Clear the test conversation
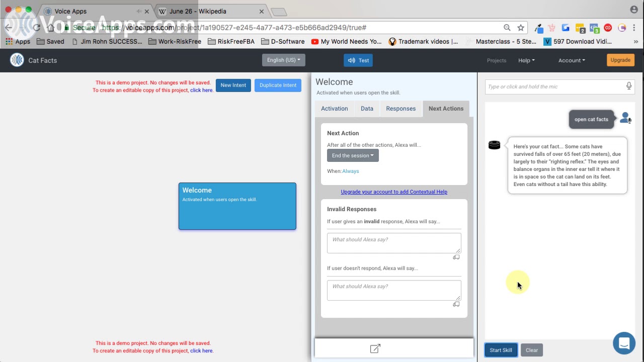This screenshot has width=644, height=362. tap(532, 350)
